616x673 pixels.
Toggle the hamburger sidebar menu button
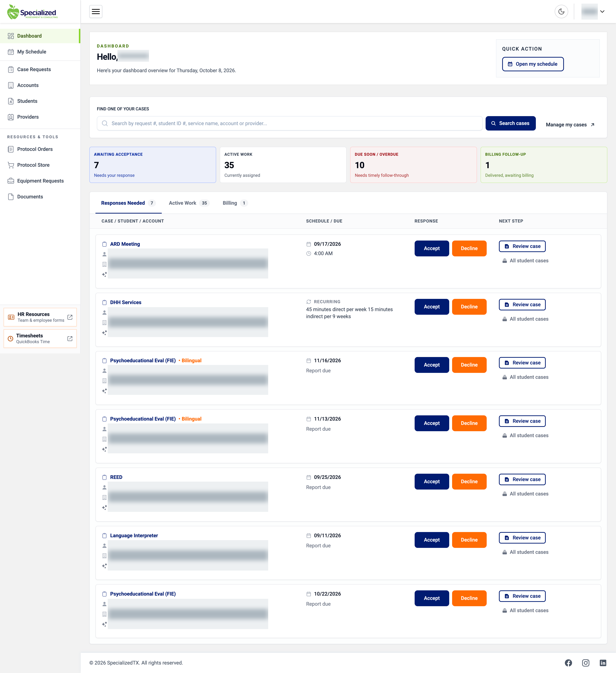tap(95, 12)
